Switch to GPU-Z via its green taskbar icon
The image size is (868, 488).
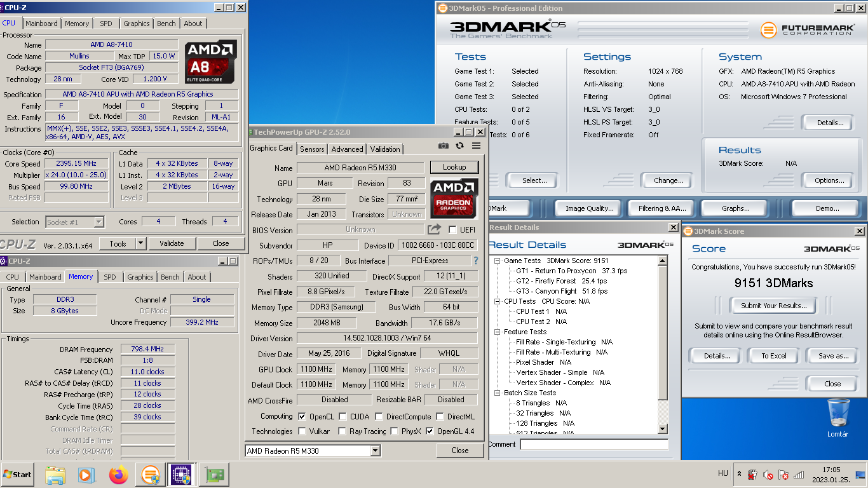(x=214, y=475)
